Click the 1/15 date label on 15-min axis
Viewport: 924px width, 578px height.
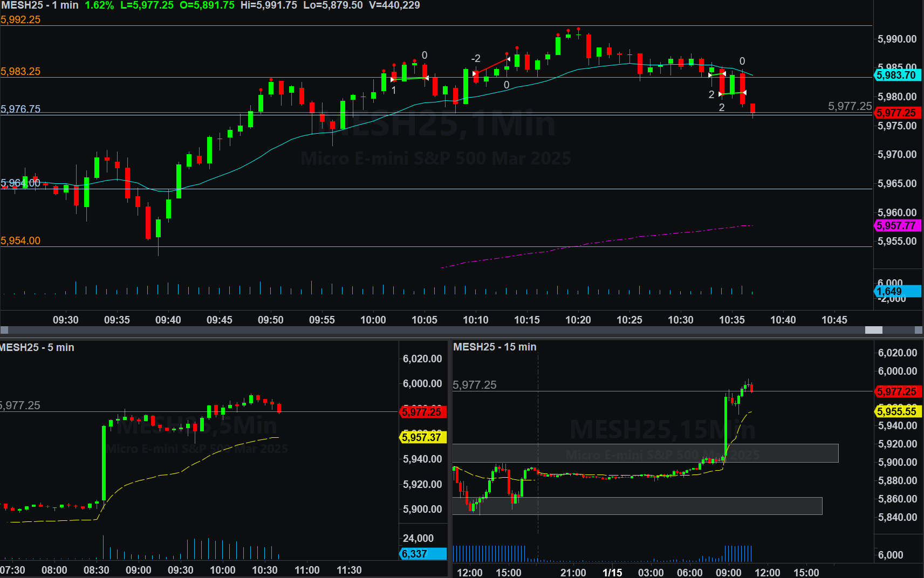612,573
